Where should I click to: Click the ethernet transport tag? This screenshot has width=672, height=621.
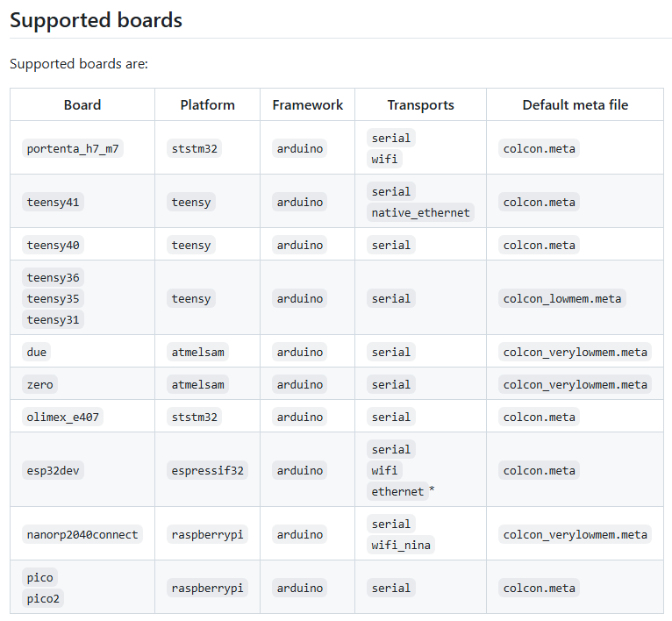397,491
